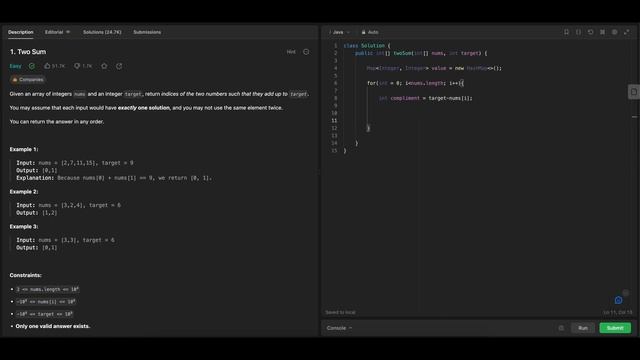Click the 'class Solution {' code line
Viewport: 640px width, 360px height.
click(367, 46)
